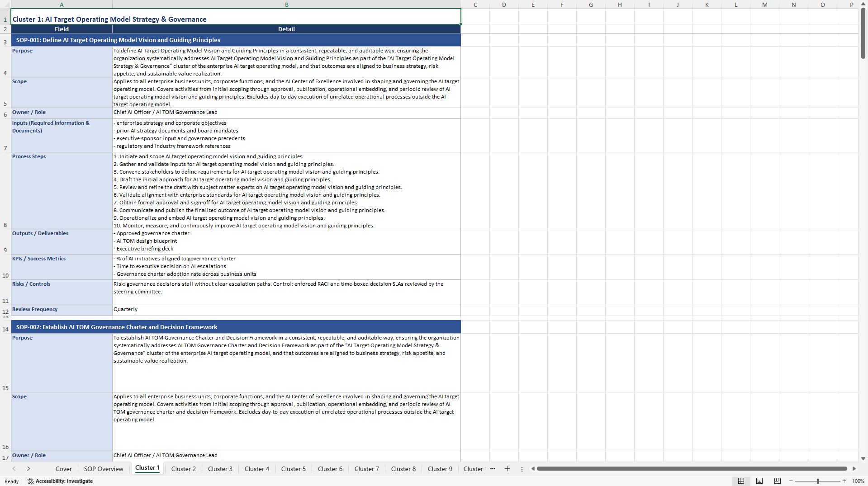868x486 pixels.
Task: Select SOP-001 section heading row
Action: [236, 40]
